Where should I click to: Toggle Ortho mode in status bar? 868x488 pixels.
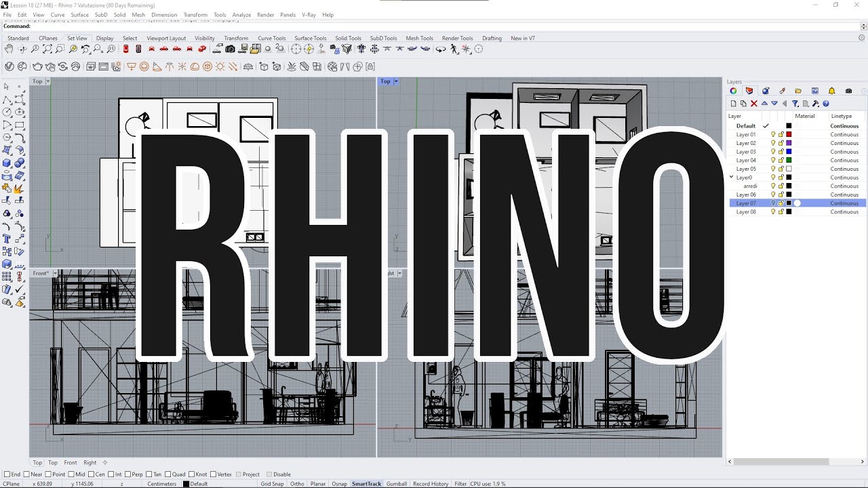[x=297, y=484]
